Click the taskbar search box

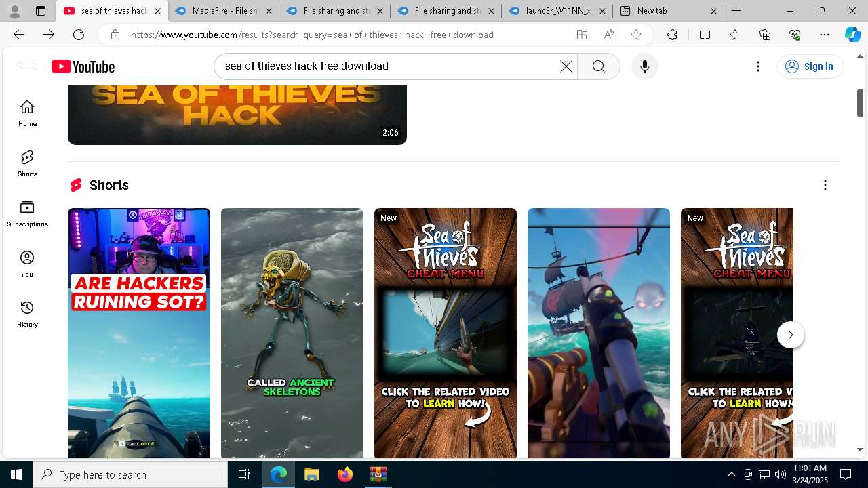[130, 474]
